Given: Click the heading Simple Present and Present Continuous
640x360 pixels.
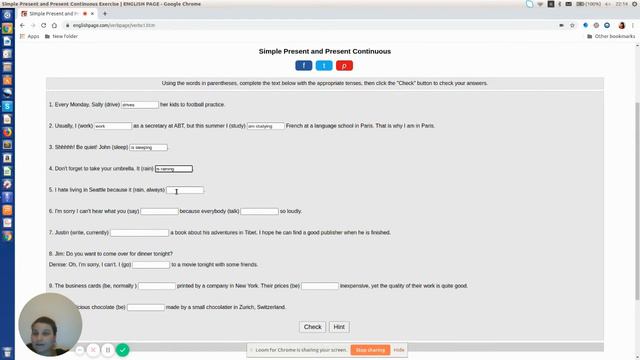Looking at the screenshot, I should pyautogui.click(x=325, y=51).
